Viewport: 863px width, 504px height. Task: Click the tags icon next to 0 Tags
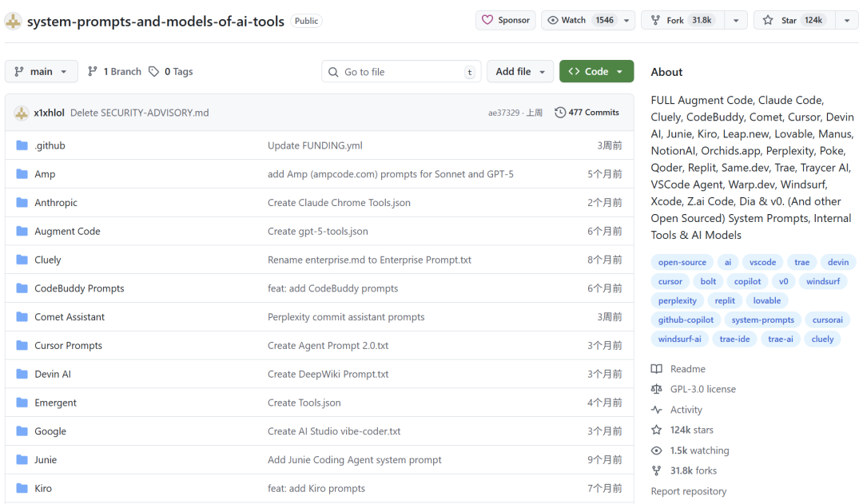[x=154, y=72]
